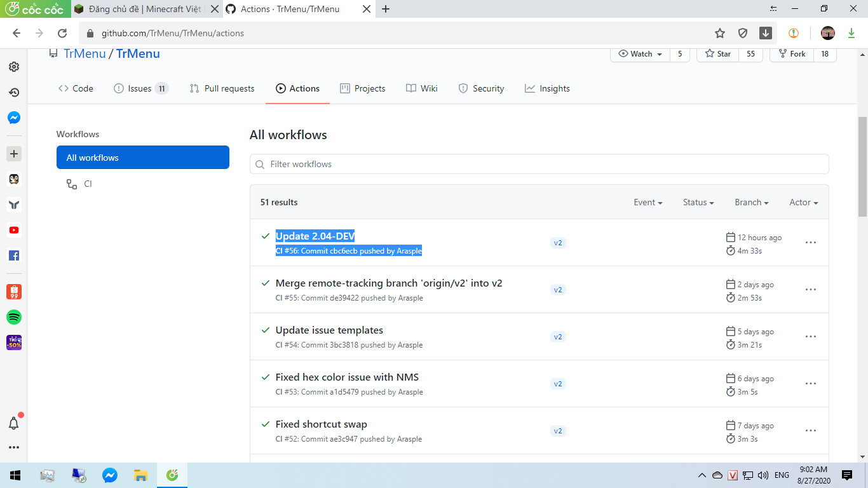The width and height of the screenshot is (868, 488).
Task: Open the Actor filter dropdown
Action: click(x=803, y=202)
